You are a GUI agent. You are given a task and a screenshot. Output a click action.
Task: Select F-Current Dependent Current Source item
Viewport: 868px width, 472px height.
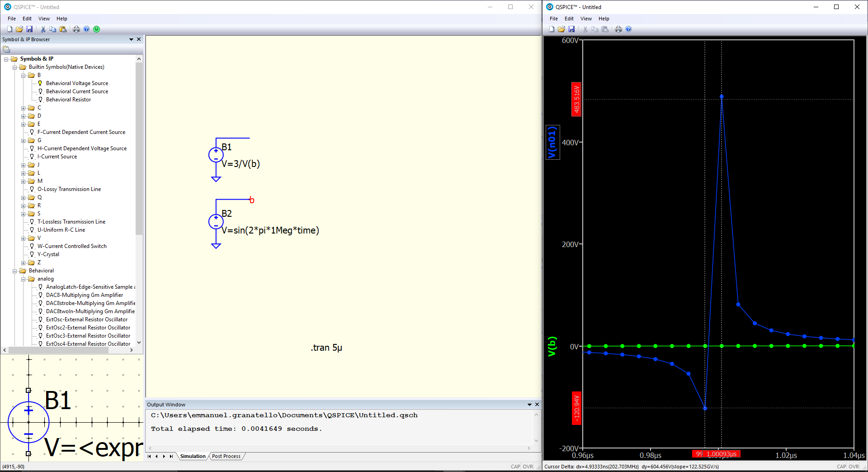[81, 132]
